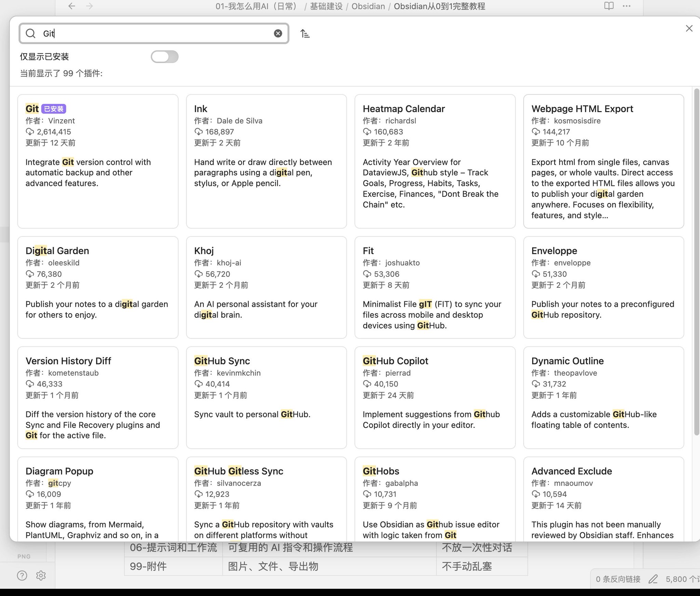The width and height of the screenshot is (700, 596).
Task: Close the community plugins dialog
Action: click(689, 28)
